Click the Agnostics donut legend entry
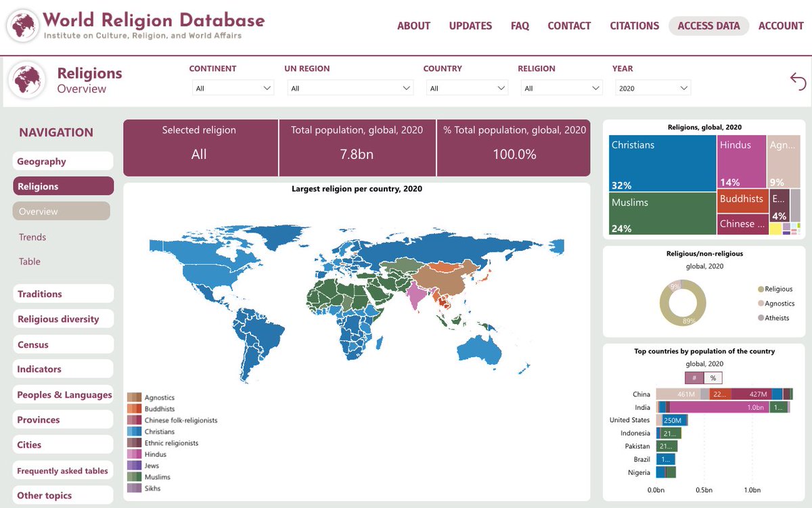This screenshot has width=812, height=508. click(x=776, y=304)
